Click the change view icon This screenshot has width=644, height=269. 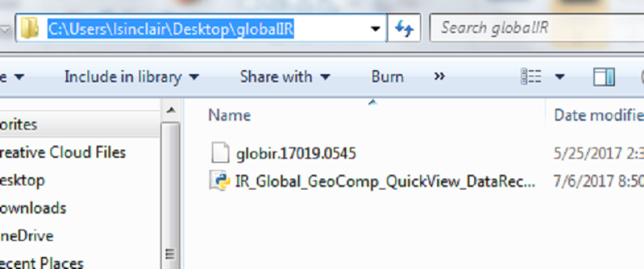pos(531,77)
